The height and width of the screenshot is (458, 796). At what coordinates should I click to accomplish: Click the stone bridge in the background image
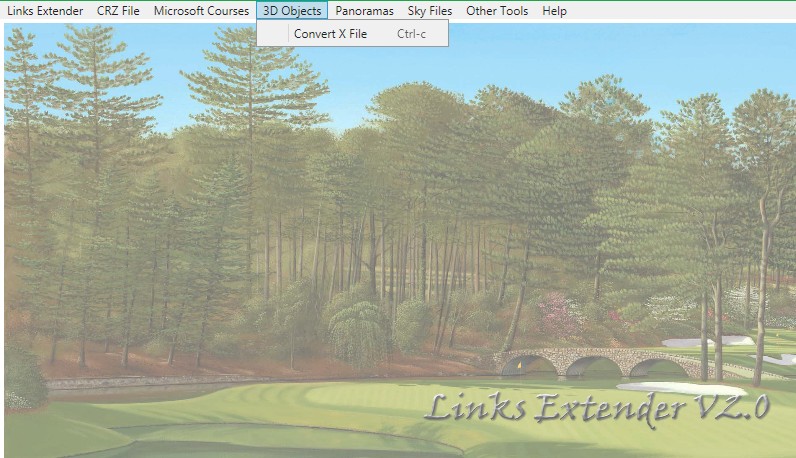tap(590, 358)
